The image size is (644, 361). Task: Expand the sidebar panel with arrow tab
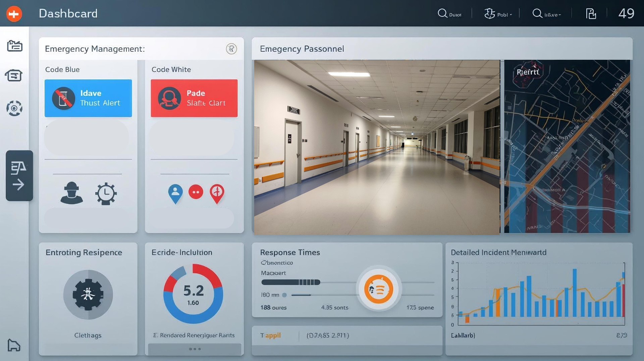point(19,176)
